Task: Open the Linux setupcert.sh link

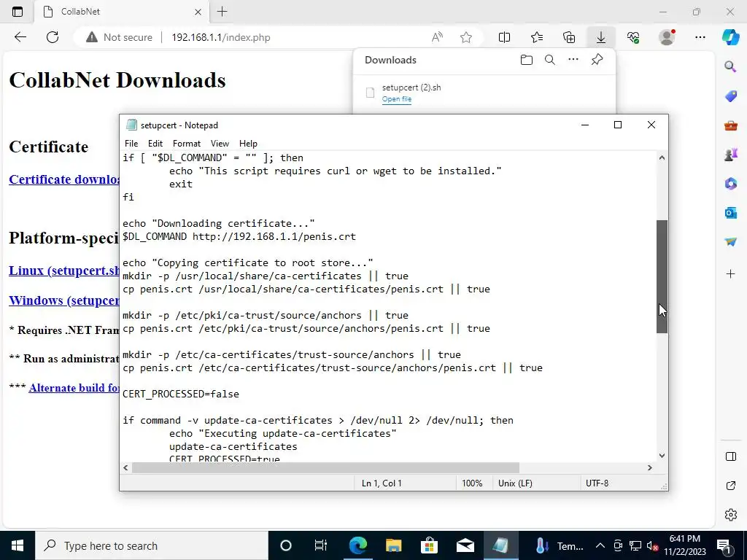Action: [x=64, y=271]
